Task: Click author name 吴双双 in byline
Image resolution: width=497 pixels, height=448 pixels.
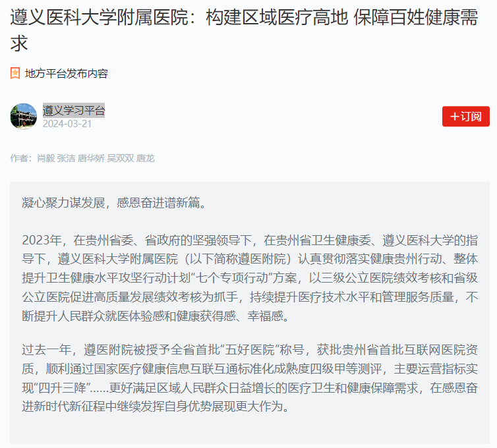Action: click(121, 158)
